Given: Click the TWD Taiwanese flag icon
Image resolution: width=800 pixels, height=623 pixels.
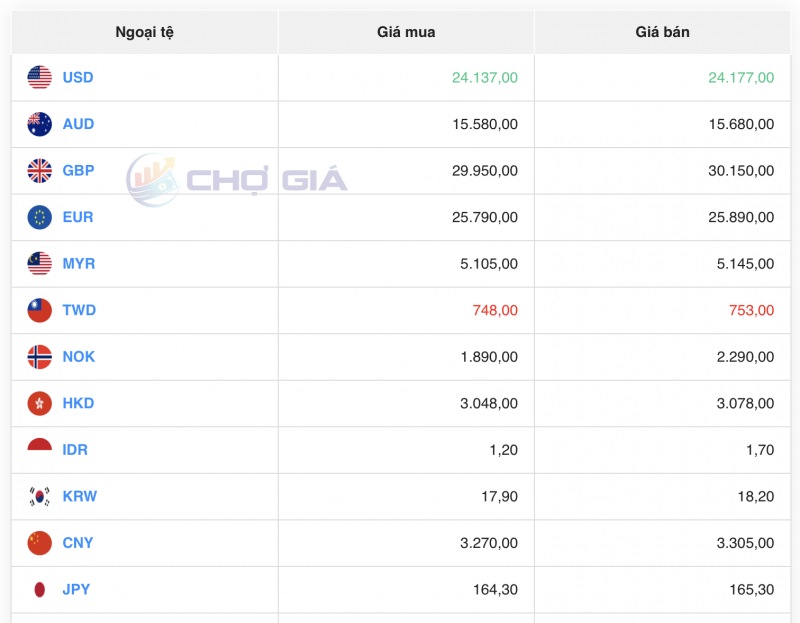Looking at the screenshot, I should click(x=38, y=310).
